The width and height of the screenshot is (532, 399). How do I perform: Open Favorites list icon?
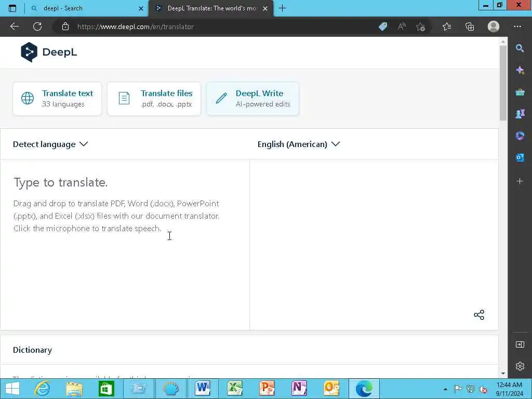click(447, 26)
